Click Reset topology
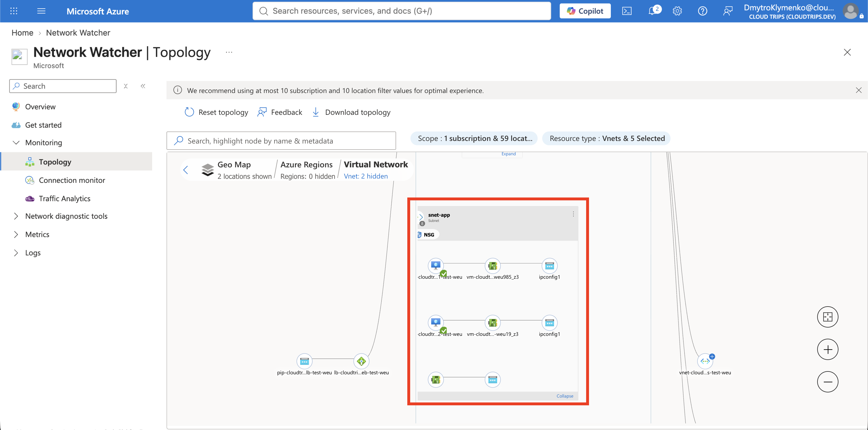 (216, 112)
